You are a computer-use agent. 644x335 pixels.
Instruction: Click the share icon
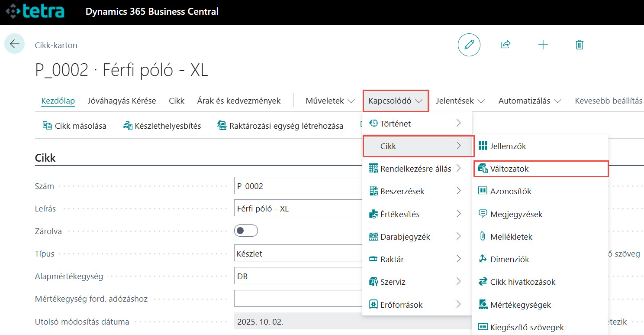(506, 45)
